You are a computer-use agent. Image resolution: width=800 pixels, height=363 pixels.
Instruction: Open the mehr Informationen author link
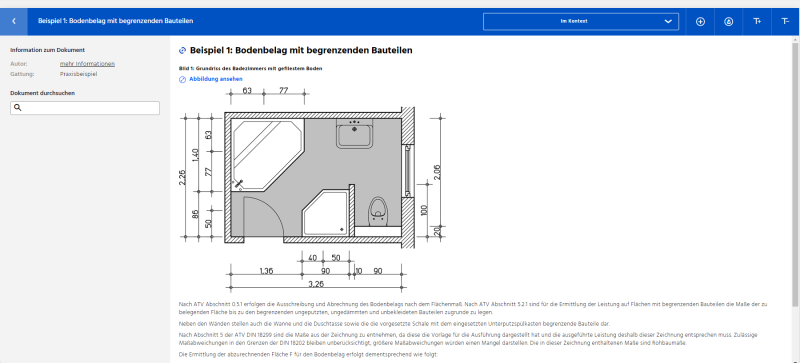click(87, 64)
